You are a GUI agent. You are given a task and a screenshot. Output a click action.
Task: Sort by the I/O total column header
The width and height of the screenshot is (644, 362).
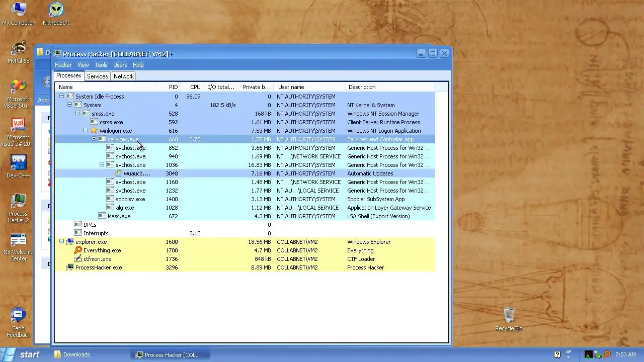coord(221,87)
